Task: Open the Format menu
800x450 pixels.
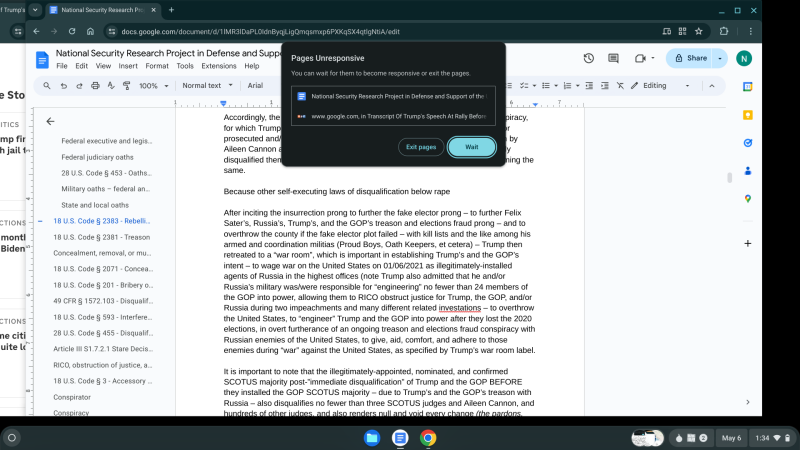Action: click(157, 66)
